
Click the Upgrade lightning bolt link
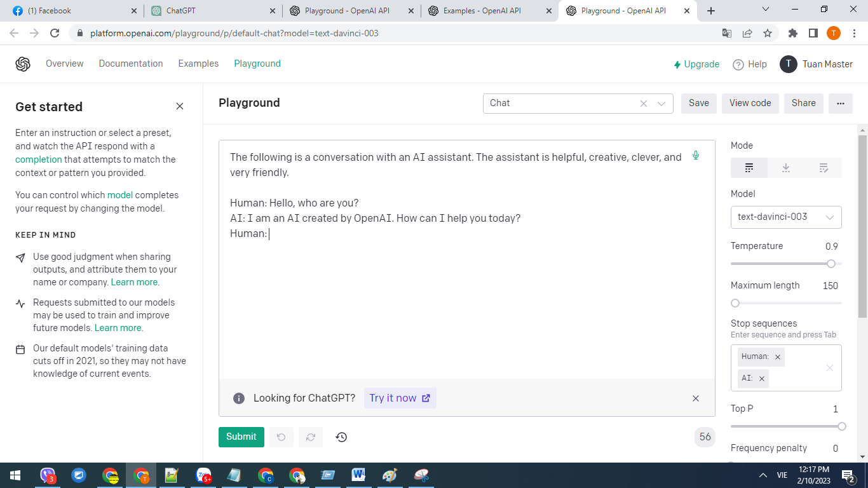[x=696, y=64]
